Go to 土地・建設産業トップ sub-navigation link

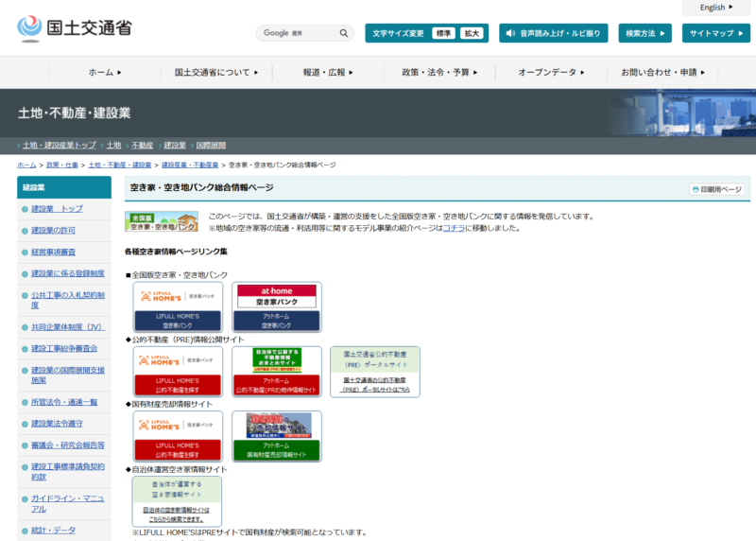[59, 146]
